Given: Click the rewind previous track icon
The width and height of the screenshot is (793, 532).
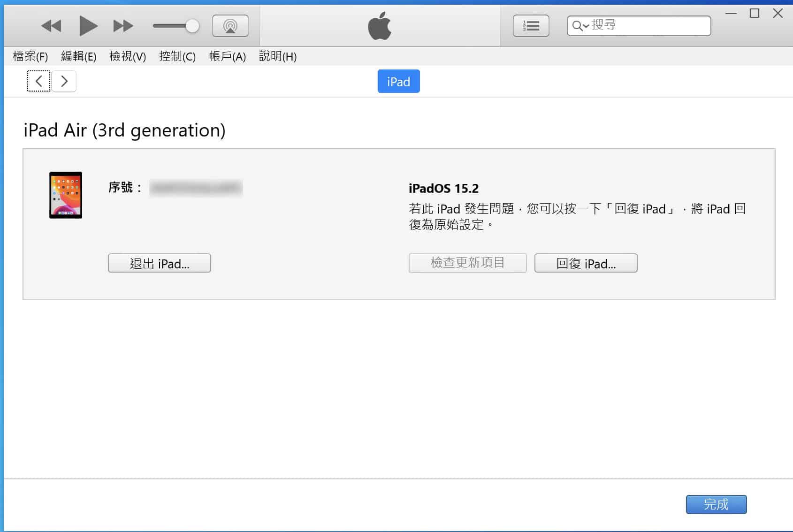Looking at the screenshot, I should pos(51,26).
